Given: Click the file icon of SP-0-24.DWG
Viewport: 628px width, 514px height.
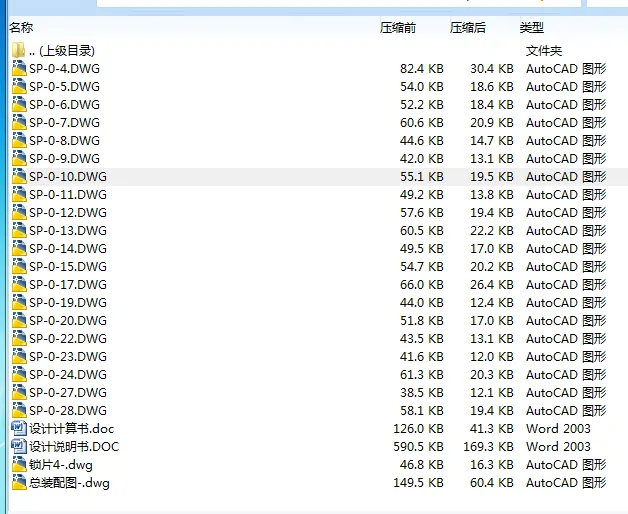Looking at the screenshot, I should tap(19, 375).
